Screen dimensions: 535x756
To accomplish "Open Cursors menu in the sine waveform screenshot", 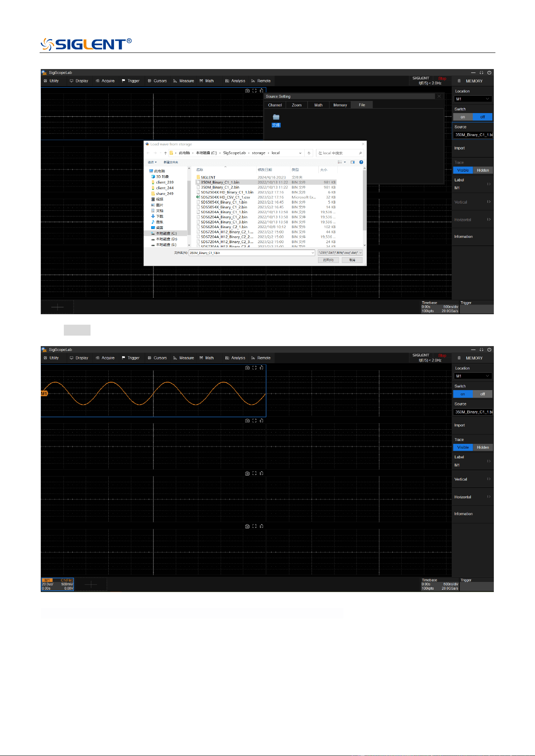I will (157, 358).
